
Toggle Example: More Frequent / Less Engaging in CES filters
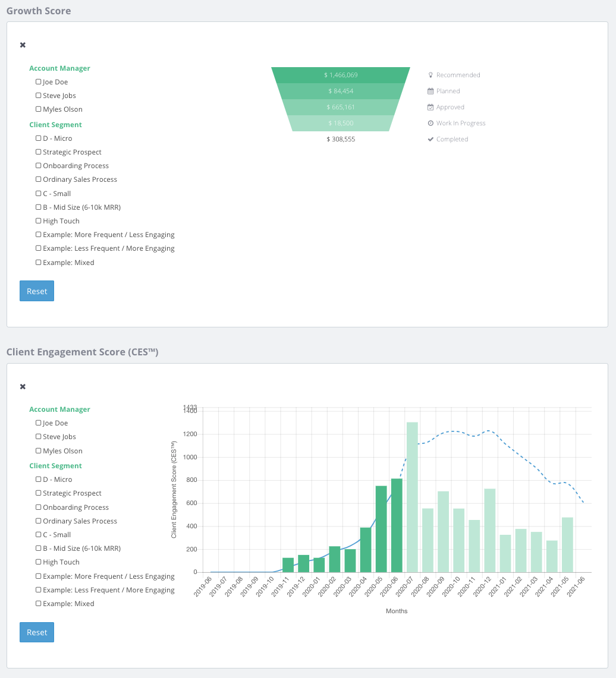(x=39, y=576)
